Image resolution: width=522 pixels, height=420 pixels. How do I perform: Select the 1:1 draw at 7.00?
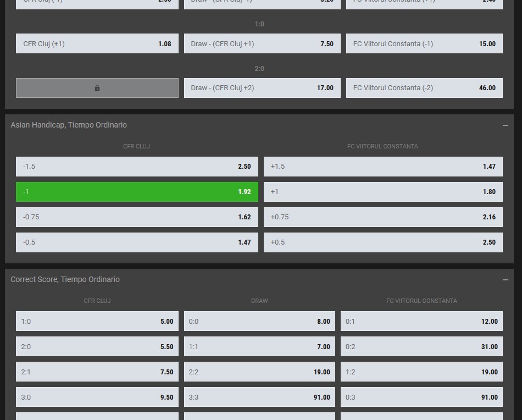259,346
